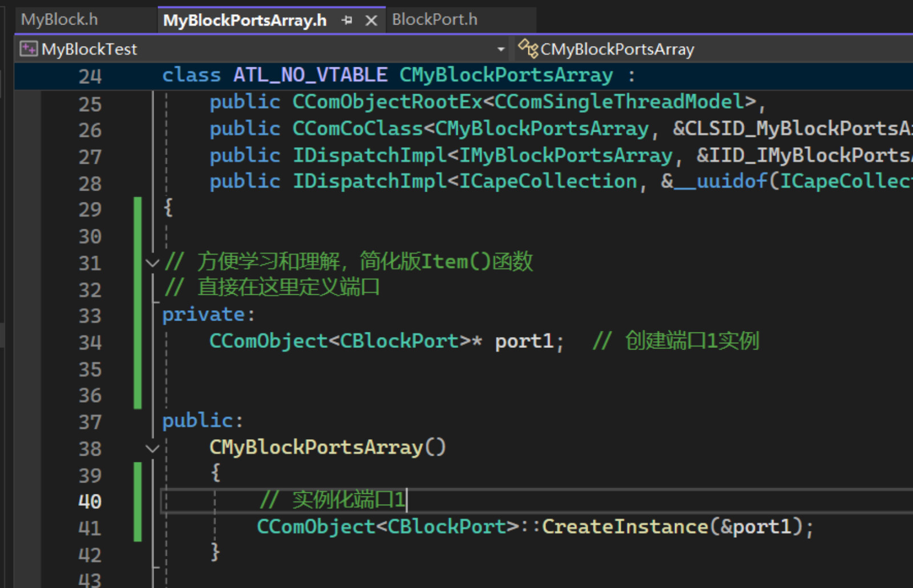Collapse the comment block at line 31
Image resolution: width=913 pixels, height=588 pixels.
(x=152, y=263)
